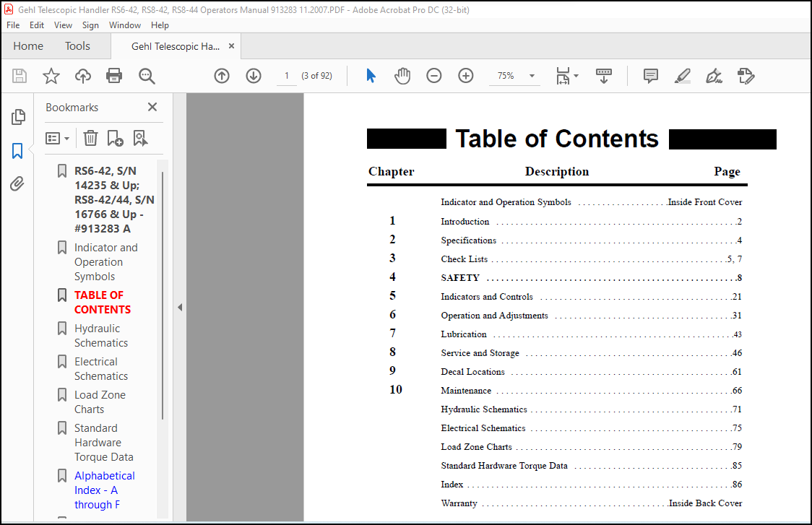Open Alphabetical Index A through F bookmark
Screen dimensions: 812x525
click(x=104, y=490)
